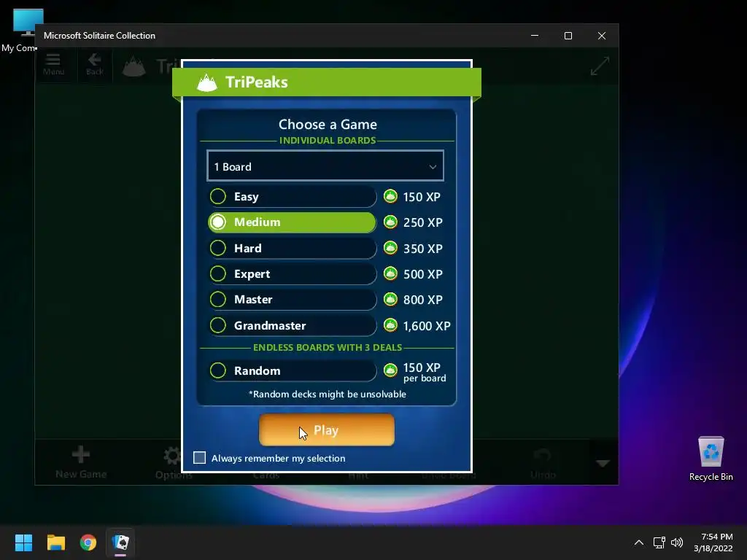Select the Master difficulty level
The height and width of the screenshot is (560, 747).
click(292, 300)
